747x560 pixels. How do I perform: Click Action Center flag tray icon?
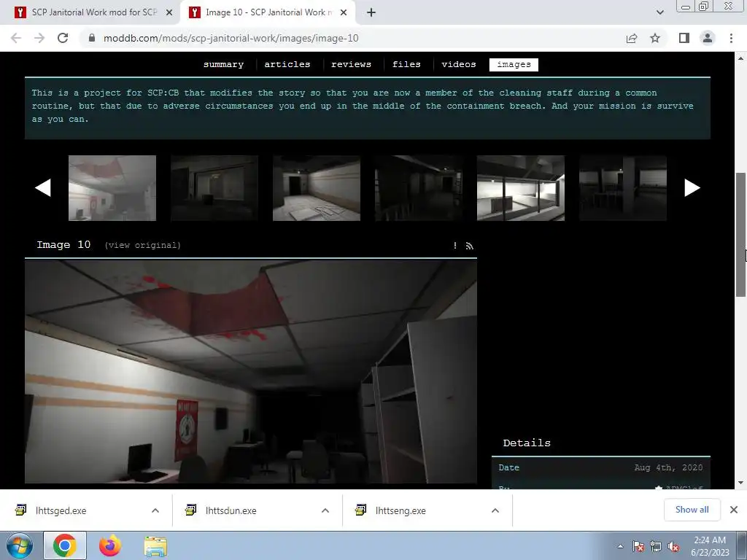tap(638, 547)
